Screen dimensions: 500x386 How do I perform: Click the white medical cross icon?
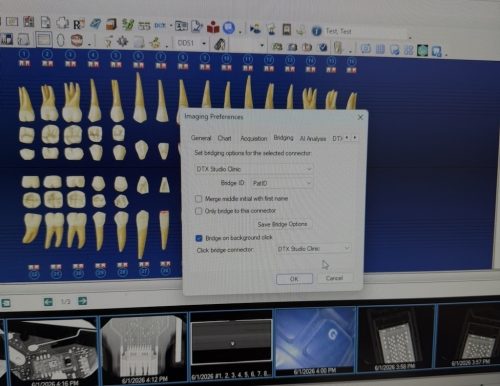[x=62, y=23]
